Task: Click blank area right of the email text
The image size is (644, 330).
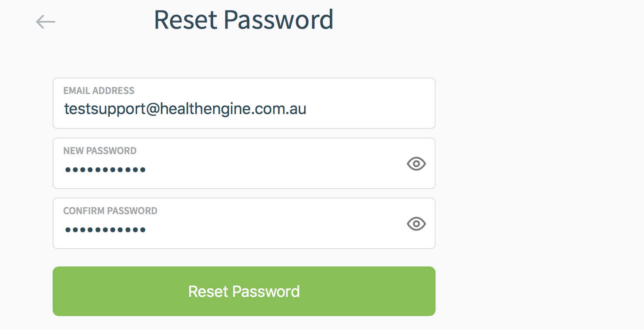Action: click(370, 109)
